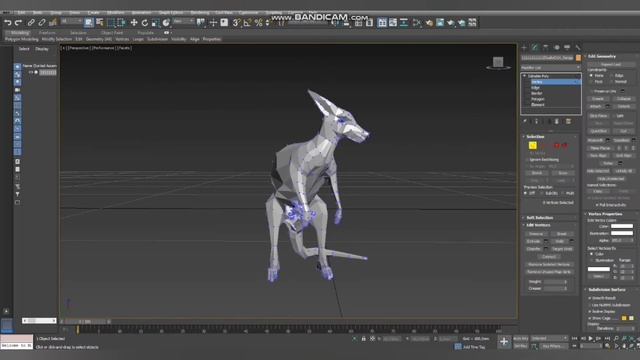
Task: Open the Utilities wrench panel tab
Action: 578,48
